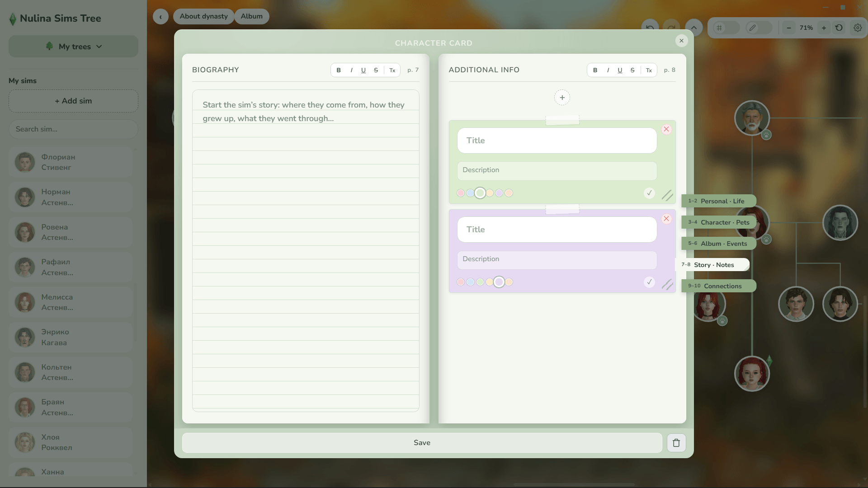Delete the green note card
This screenshot has height=488, width=868.
point(666,129)
